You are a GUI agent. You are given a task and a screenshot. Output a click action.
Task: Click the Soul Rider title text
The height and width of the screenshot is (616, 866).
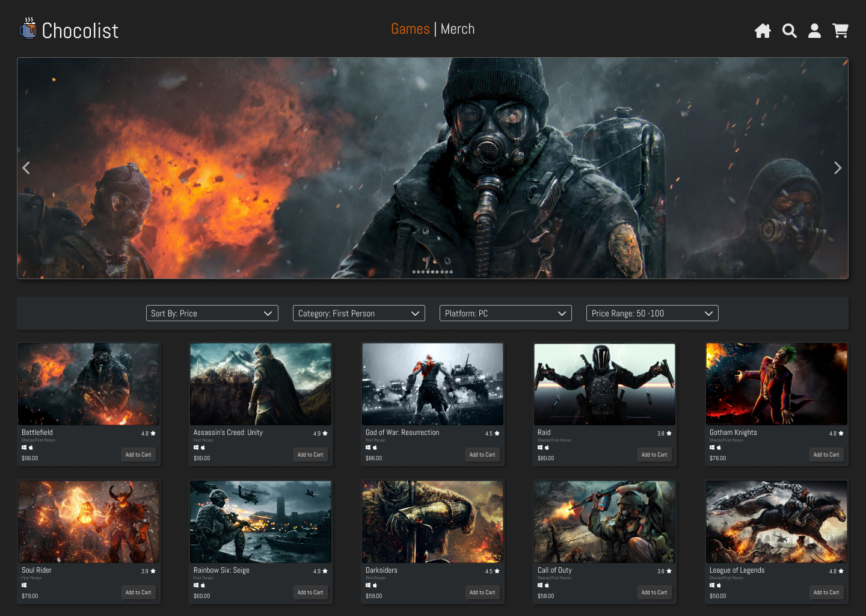(37, 570)
